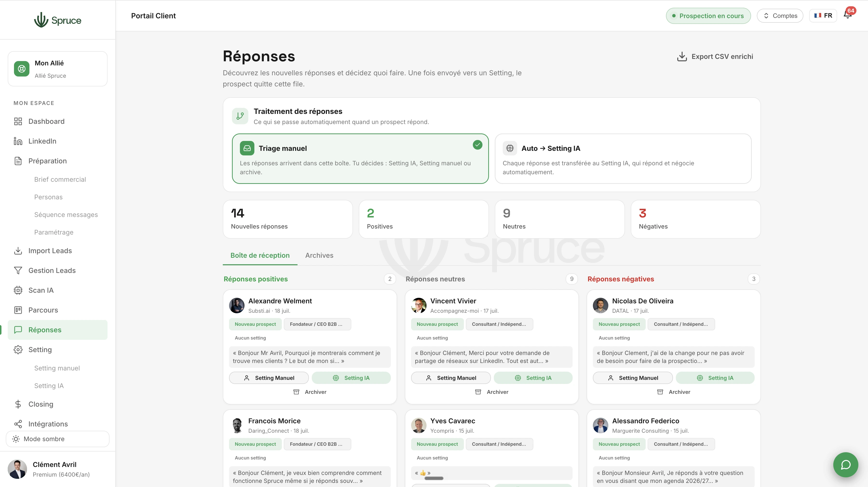The width and height of the screenshot is (868, 487).
Task: Click the Mon Allié lifebuoy icon
Action: 21,69
